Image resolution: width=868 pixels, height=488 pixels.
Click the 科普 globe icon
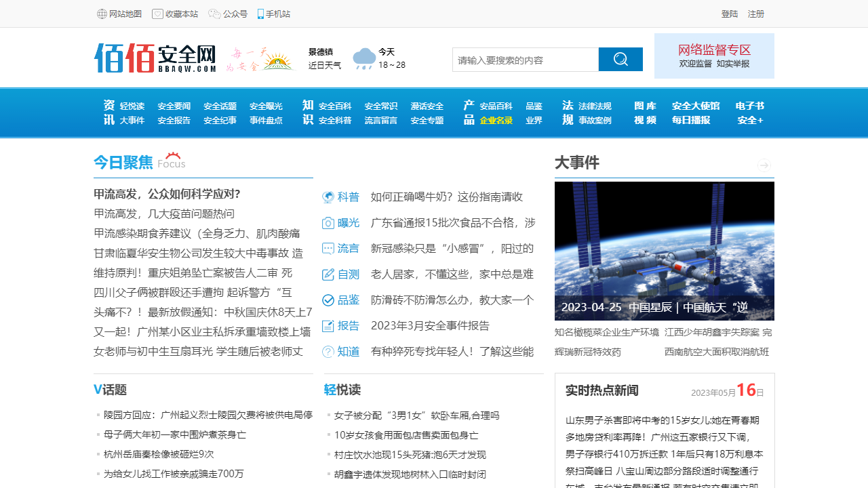coord(328,197)
